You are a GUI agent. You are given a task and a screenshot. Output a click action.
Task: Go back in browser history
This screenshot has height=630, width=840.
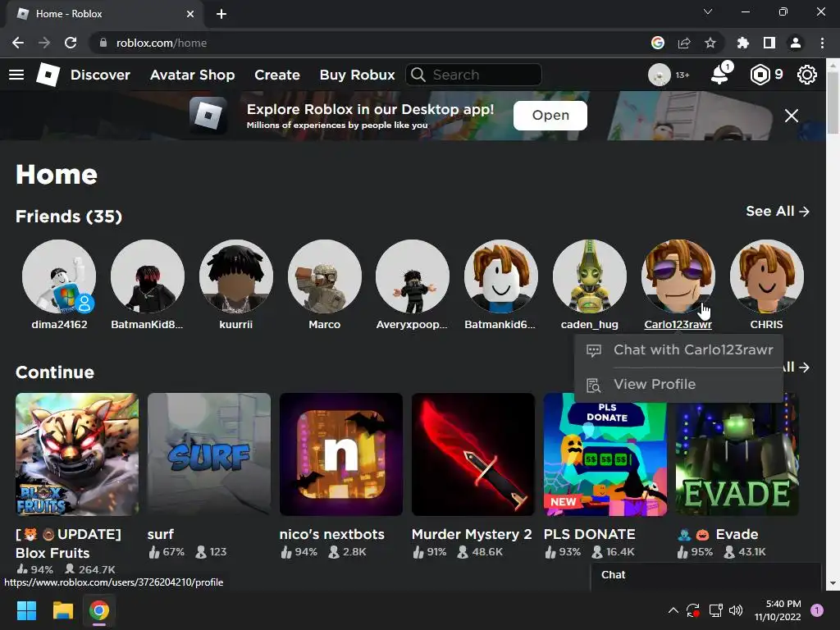(x=18, y=43)
